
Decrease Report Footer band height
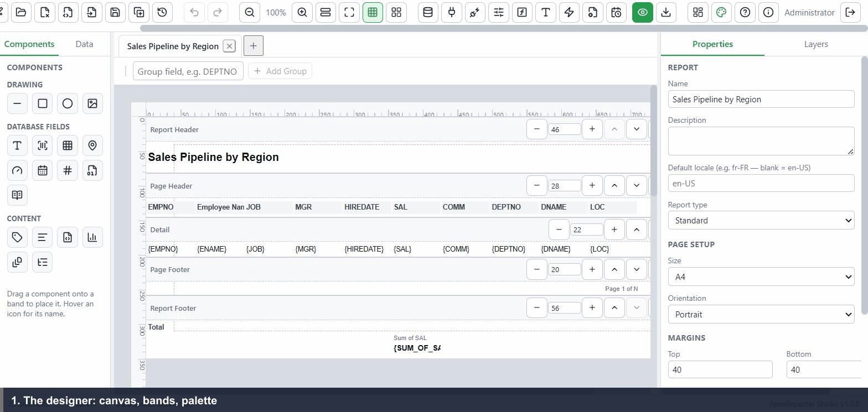click(x=537, y=307)
